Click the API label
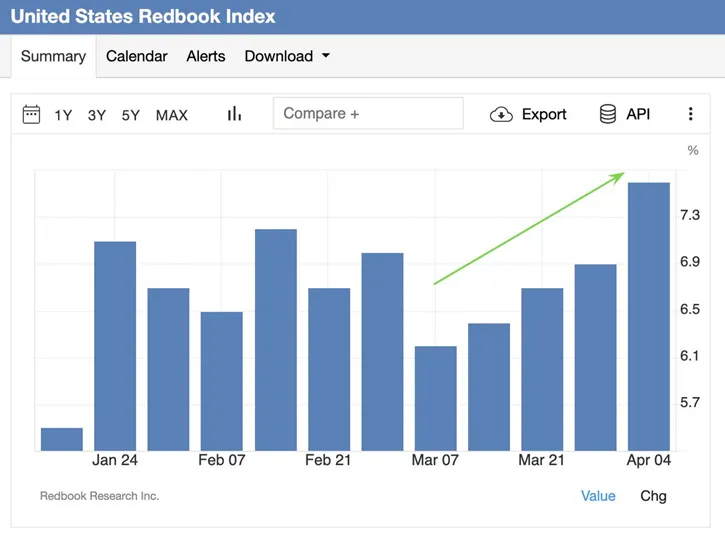The width and height of the screenshot is (725, 545). pyautogui.click(x=639, y=114)
